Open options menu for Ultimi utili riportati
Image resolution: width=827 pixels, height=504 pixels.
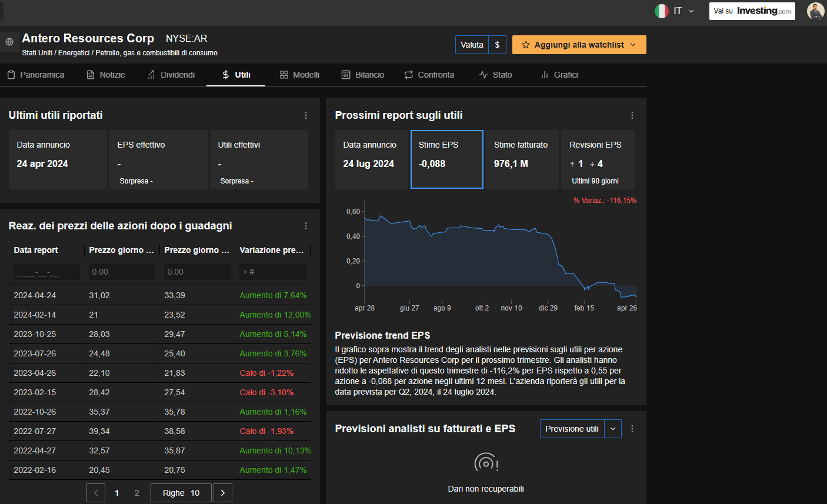[x=306, y=115]
